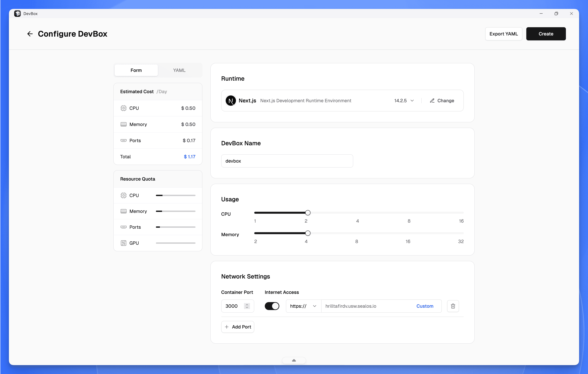Click the Total cost $ 1.17 value

[190, 156]
